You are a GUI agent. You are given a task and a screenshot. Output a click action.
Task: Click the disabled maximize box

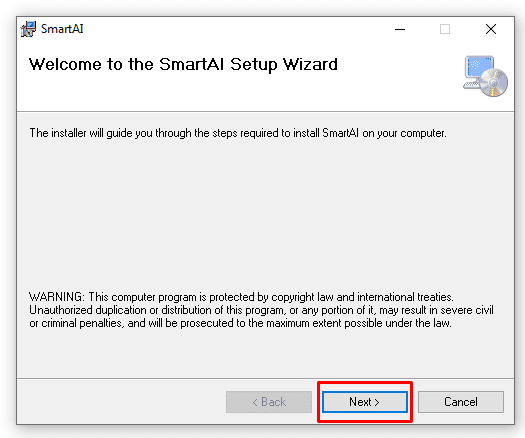[x=445, y=29]
